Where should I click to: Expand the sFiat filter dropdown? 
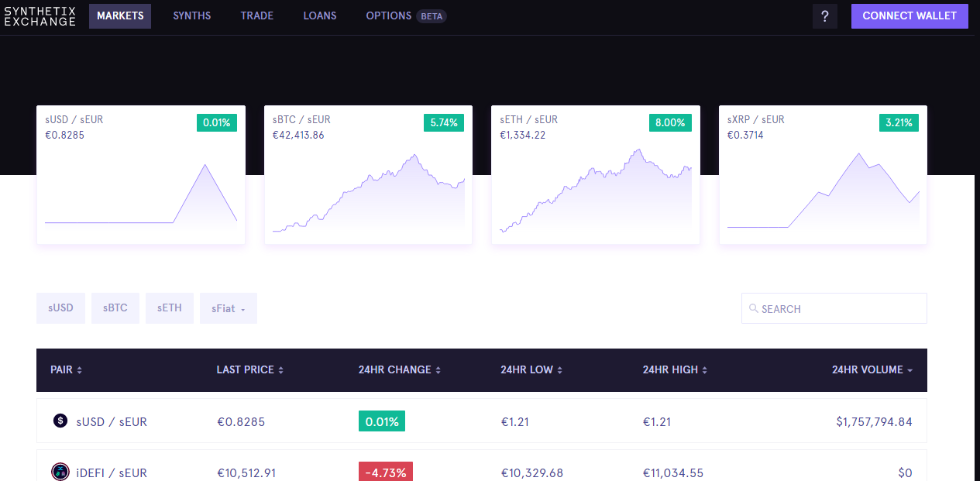click(228, 307)
